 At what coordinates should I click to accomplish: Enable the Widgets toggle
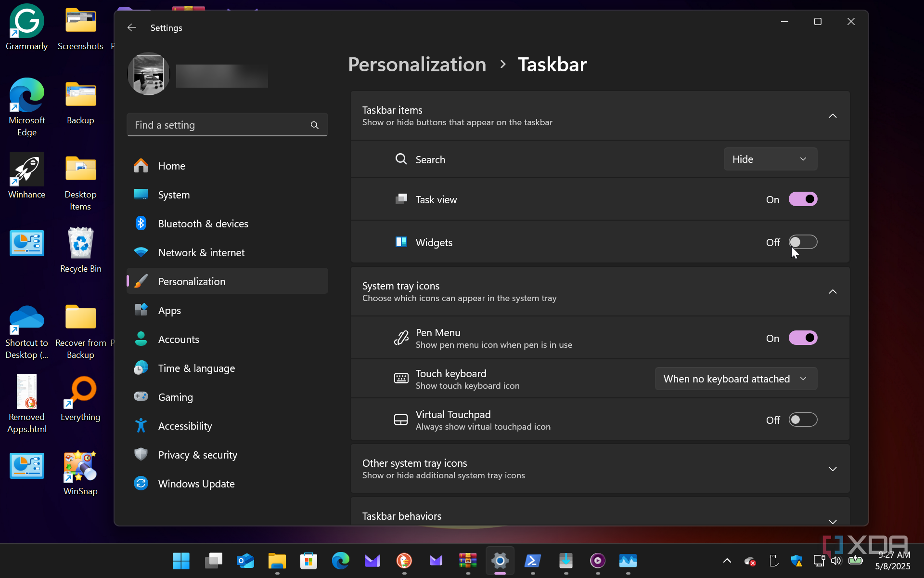[803, 242]
